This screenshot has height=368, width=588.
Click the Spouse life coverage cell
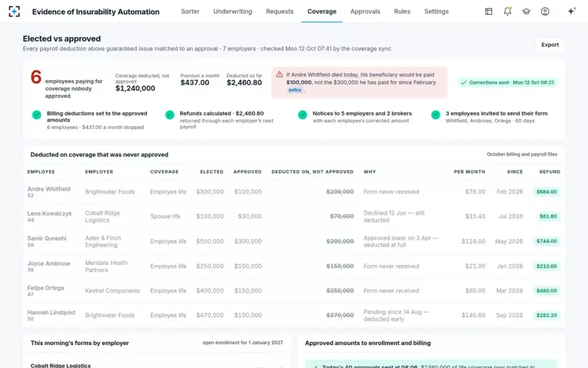[165, 216]
